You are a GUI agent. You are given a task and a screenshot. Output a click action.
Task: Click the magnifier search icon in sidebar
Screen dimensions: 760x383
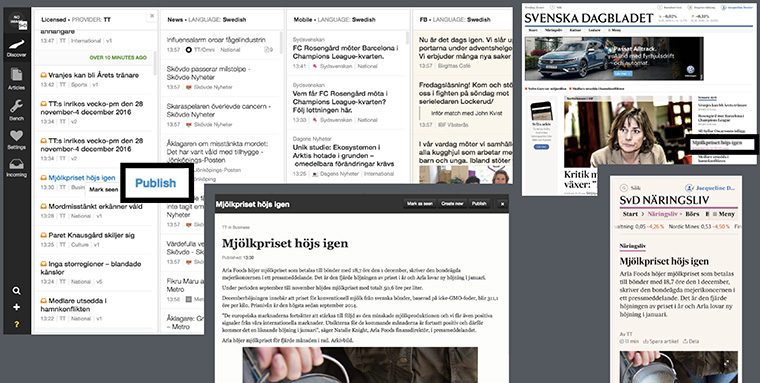coord(16,291)
